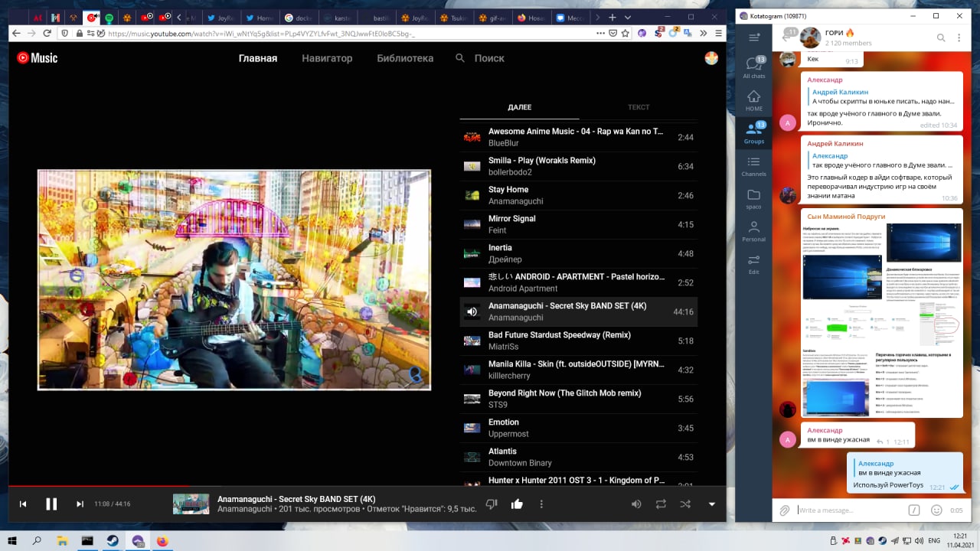
Task: Toggle repeat mode in the player bar
Action: click(660, 504)
